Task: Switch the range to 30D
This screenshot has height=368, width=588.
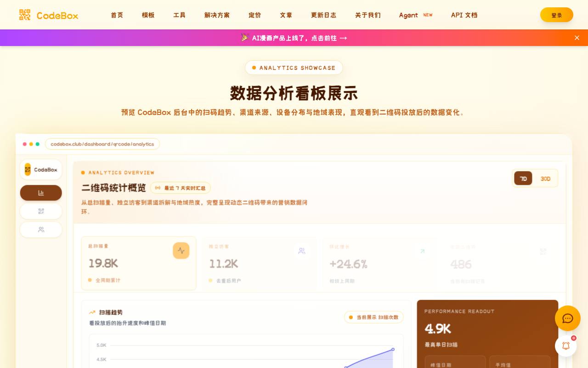Action: pos(545,178)
